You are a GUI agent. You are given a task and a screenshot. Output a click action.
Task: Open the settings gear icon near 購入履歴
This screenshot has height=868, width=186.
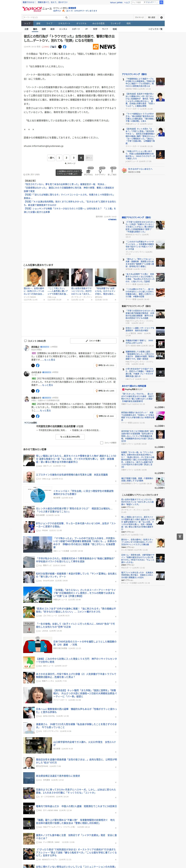pos(161,18)
